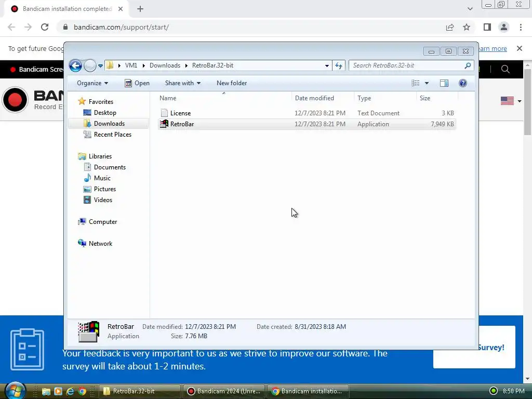Viewport: 532px width, 399px height.
Task: Click the Learn more link in Chrome
Action: pos(493,48)
